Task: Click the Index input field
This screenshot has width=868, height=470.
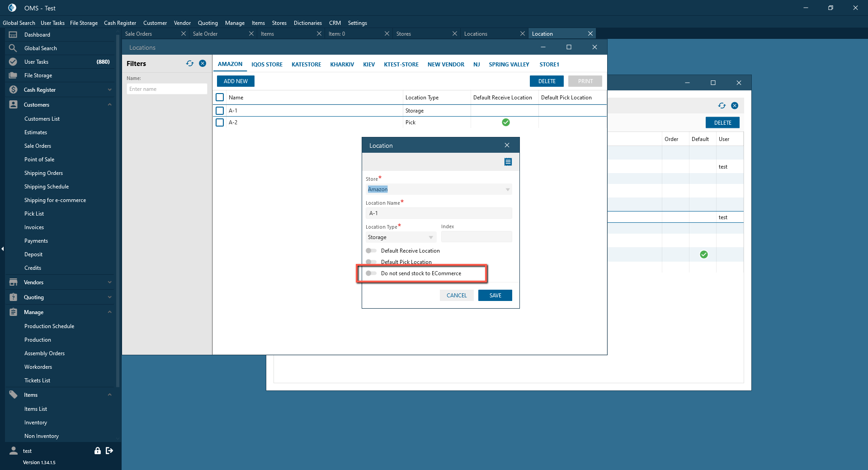Action: click(476, 237)
